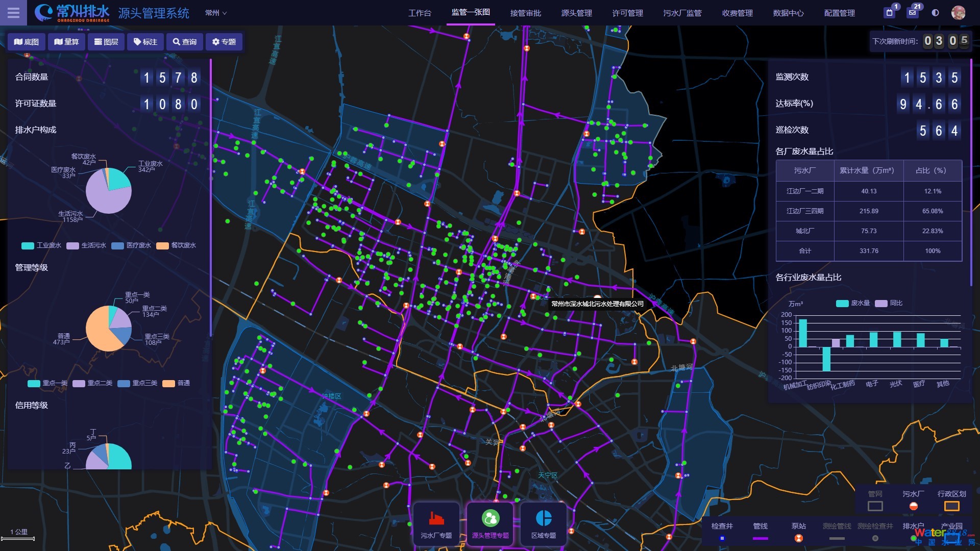Image resolution: width=980 pixels, height=551 pixels.
Task: Open the 专题 toolbar dropdown
Action: (x=224, y=42)
